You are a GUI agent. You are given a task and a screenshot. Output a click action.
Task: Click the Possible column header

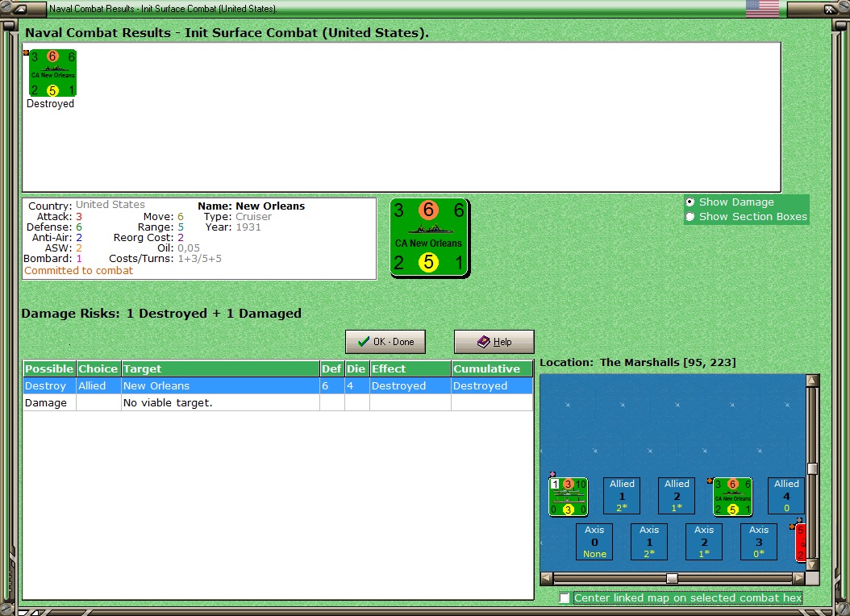[49, 369]
